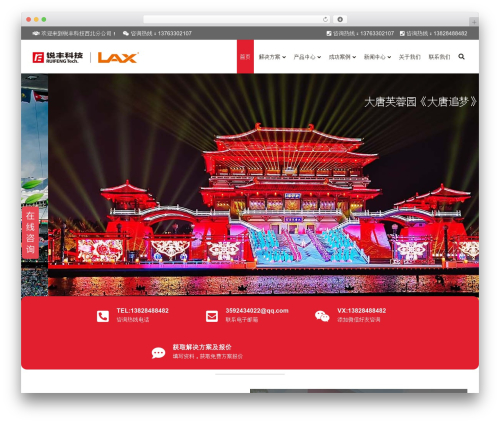Open the 联系我们 page
Image resolution: width=500 pixels, height=423 pixels.
439,57
